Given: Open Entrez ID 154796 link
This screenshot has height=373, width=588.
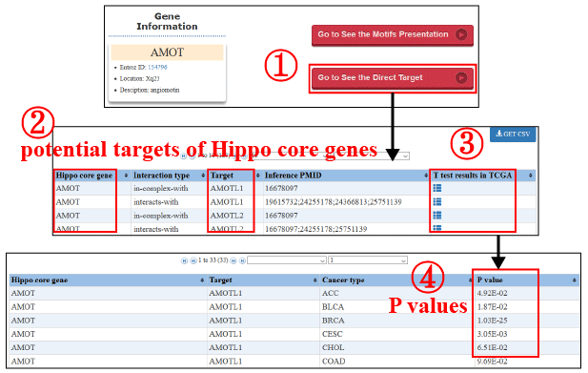Looking at the screenshot, I should 157,67.
